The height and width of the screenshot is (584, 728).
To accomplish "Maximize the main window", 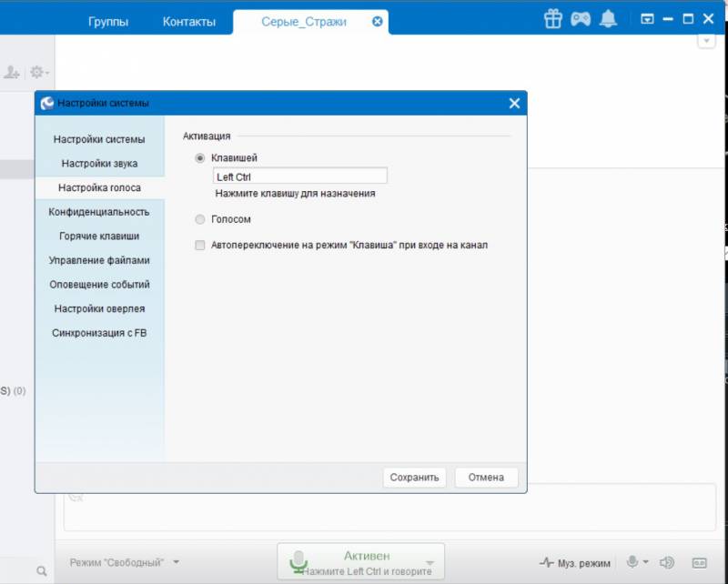I will click(688, 19).
